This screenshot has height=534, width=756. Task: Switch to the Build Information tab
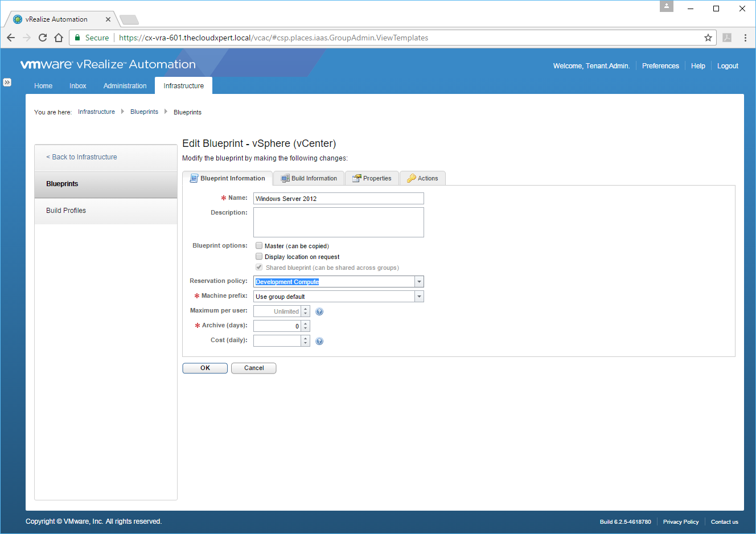(x=309, y=178)
